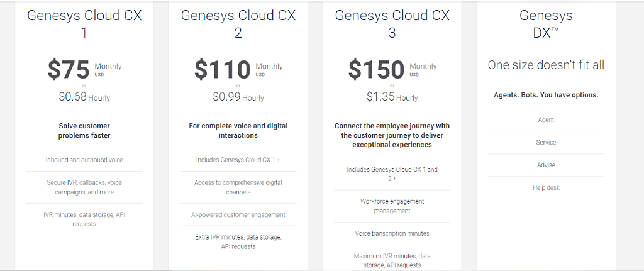Select the "Agent" option under Genesys DX

(546, 119)
